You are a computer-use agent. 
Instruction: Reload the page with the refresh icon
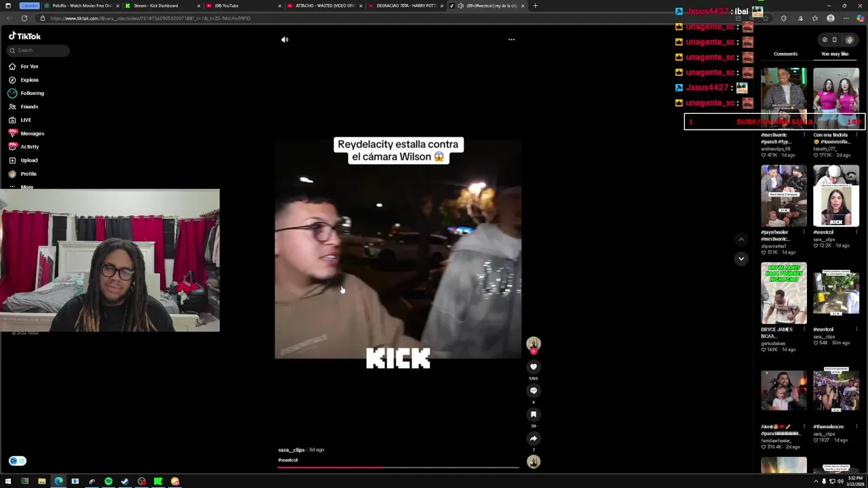(x=24, y=18)
